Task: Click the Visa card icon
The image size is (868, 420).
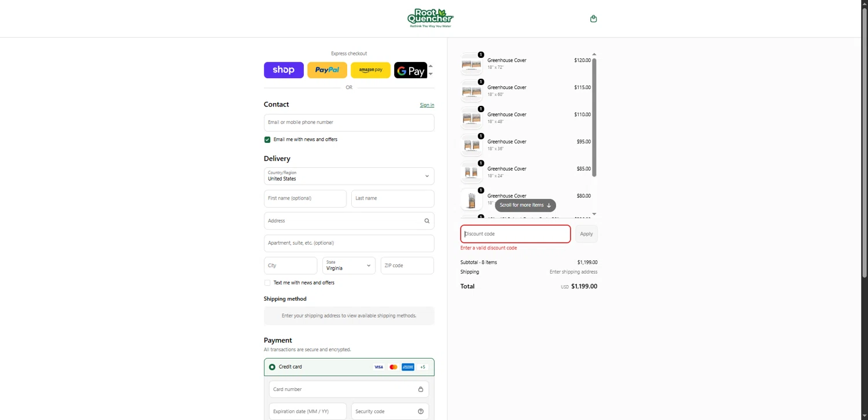Action: (378, 367)
